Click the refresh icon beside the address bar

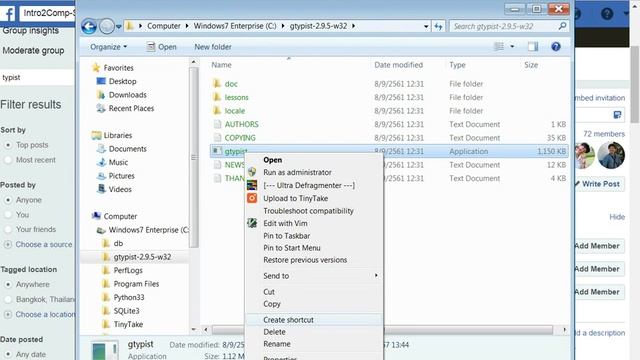(438, 26)
